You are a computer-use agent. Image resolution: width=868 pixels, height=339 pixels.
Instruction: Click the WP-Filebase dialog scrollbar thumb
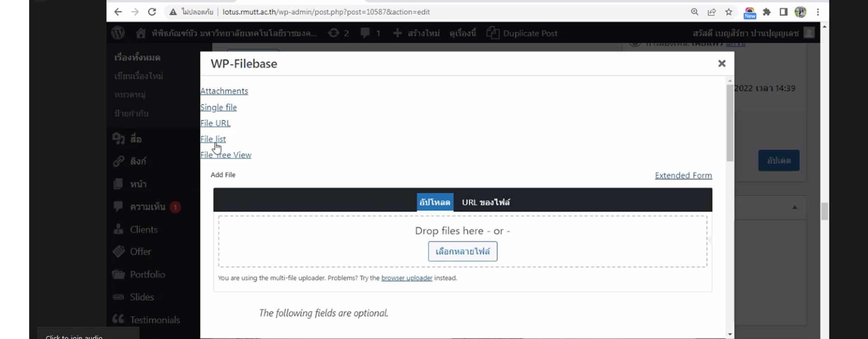click(730, 123)
